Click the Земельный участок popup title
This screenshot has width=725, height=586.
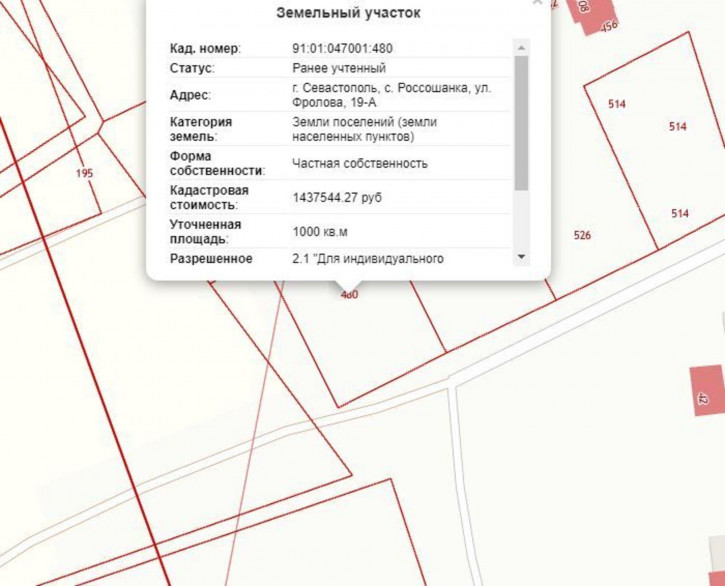click(348, 14)
